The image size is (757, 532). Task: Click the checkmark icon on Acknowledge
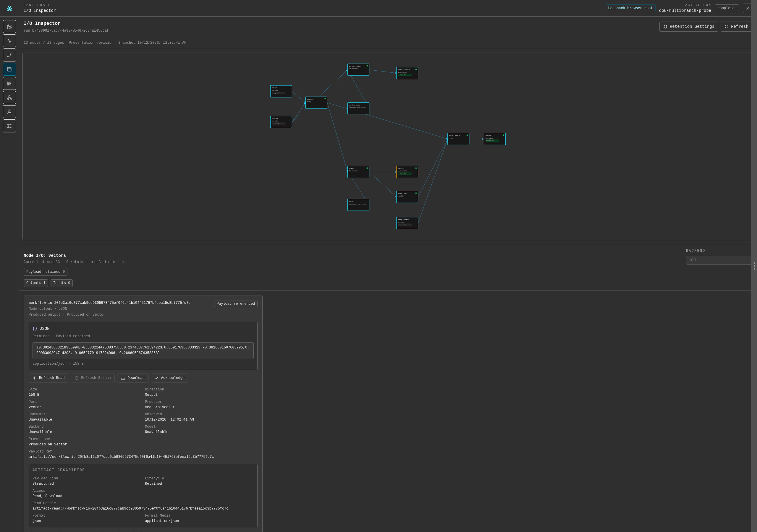click(157, 378)
